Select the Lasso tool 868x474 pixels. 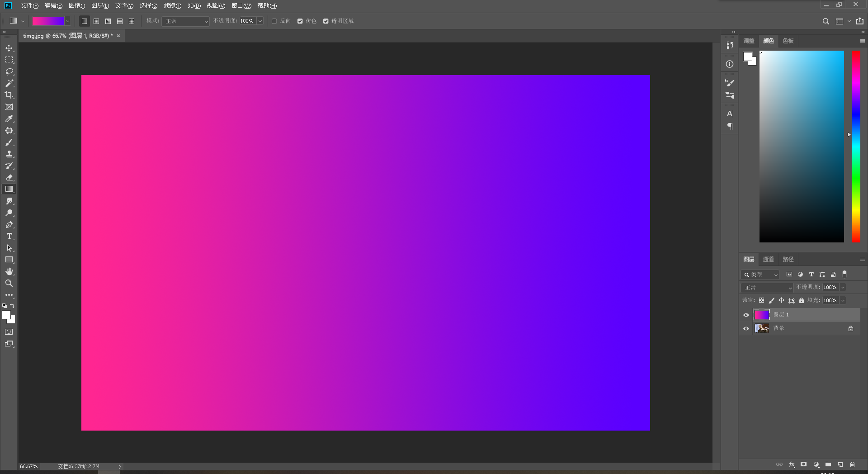(9, 71)
